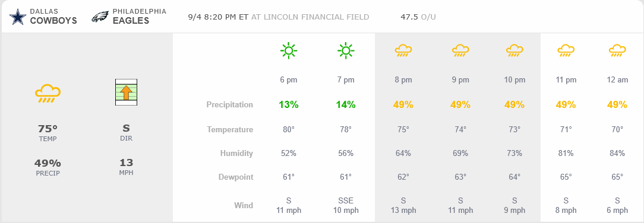Click the 11 pm rain cloud icon
Viewport: 644px width, 223px height.
tap(566, 50)
